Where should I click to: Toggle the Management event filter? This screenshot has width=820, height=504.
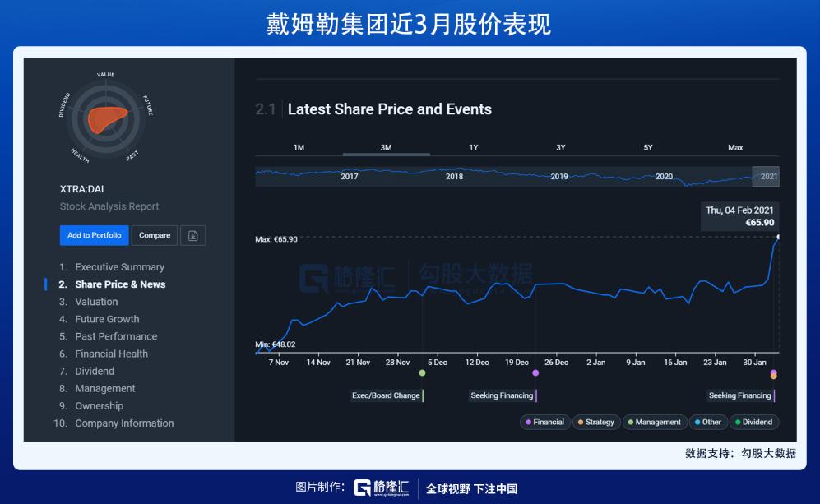654,422
